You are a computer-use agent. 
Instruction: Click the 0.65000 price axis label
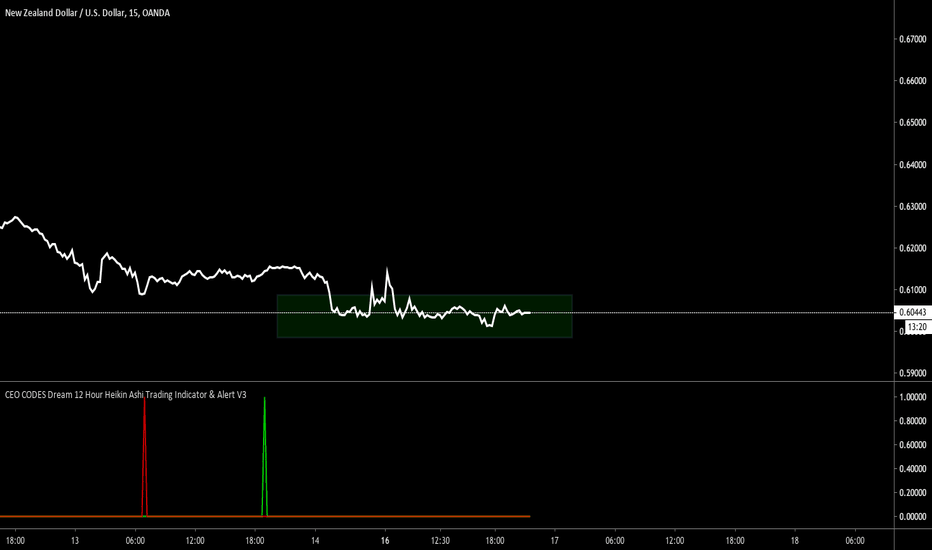coord(912,122)
